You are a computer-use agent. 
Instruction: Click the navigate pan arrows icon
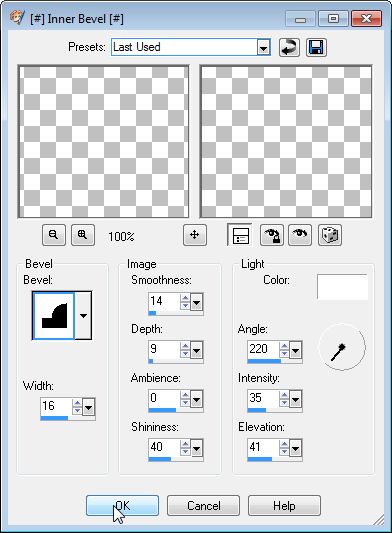194,235
